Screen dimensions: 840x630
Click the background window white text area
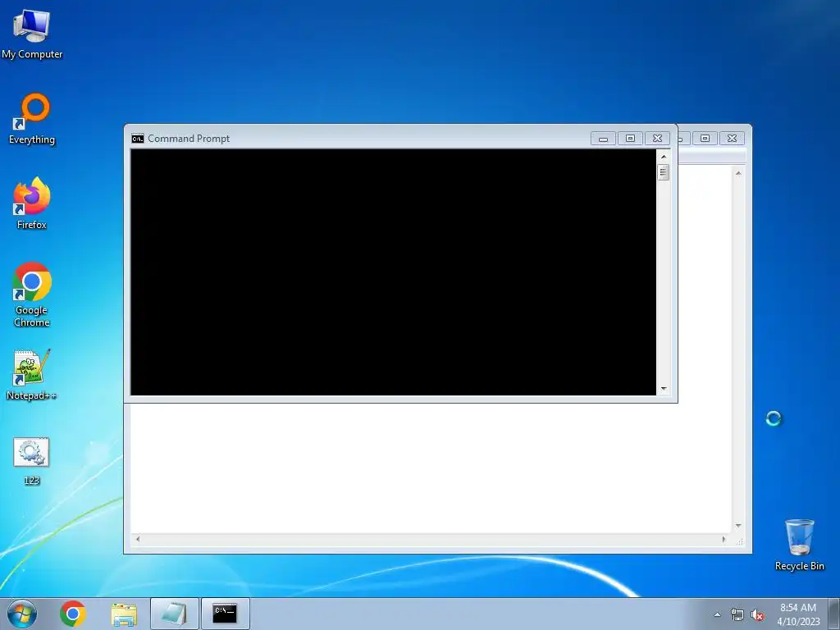(x=431, y=468)
